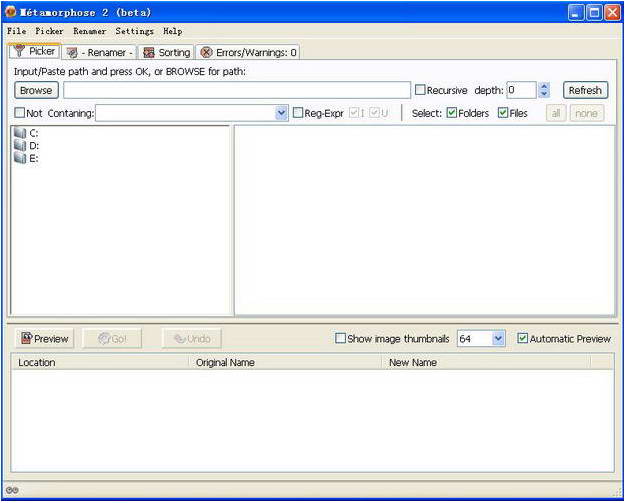Enable the Recursive checkbox

coord(420,90)
